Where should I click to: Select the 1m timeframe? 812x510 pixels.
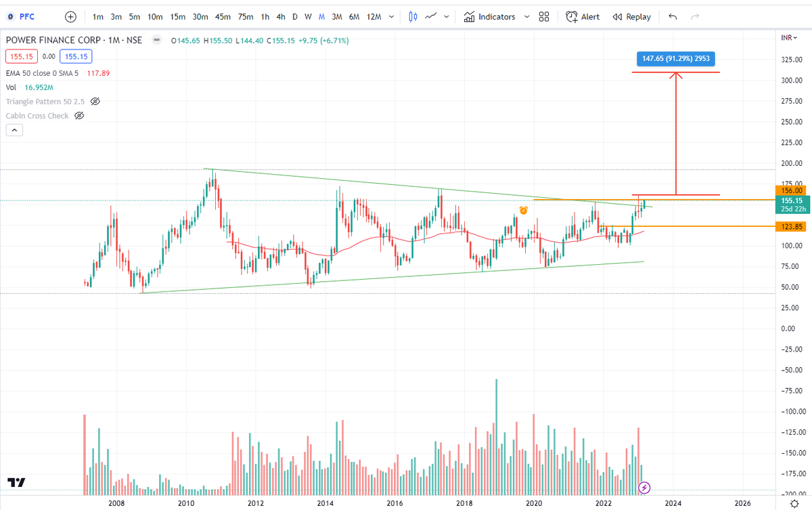pyautogui.click(x=98, y=16)
